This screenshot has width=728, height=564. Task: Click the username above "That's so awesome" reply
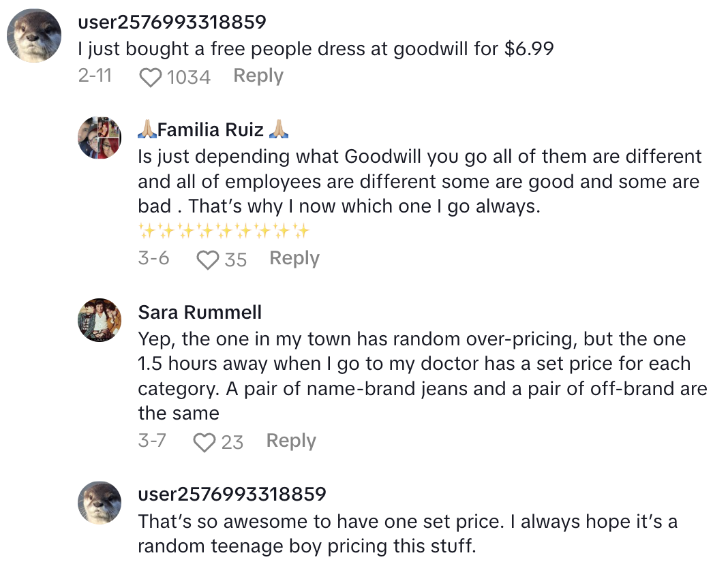(232, 494)
